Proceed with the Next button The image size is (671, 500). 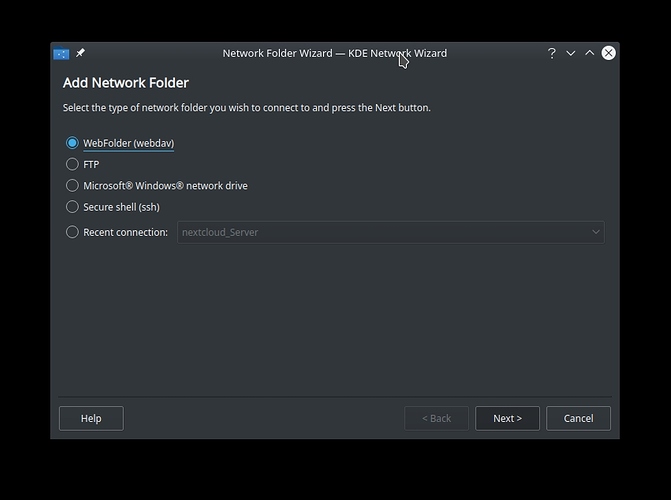point(507,418)
